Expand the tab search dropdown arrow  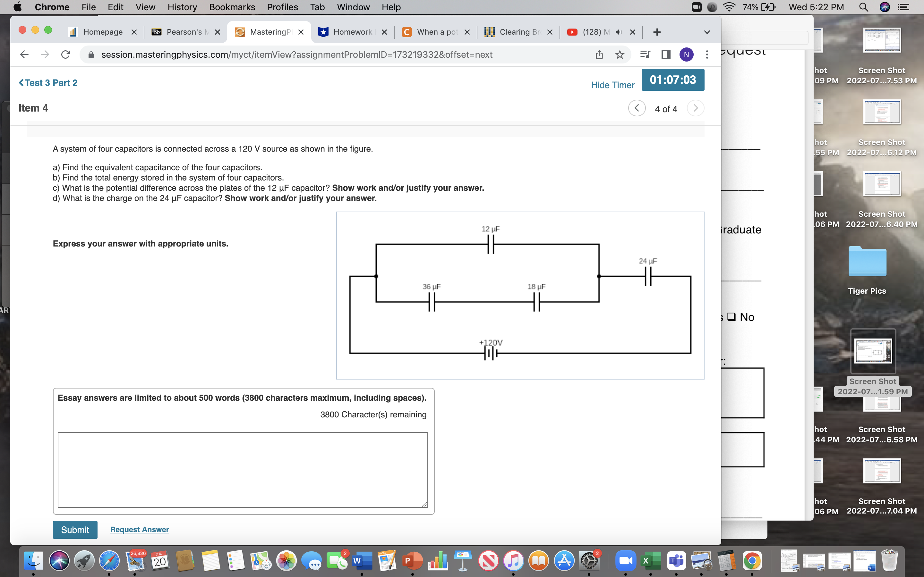[x=707, y=32]
